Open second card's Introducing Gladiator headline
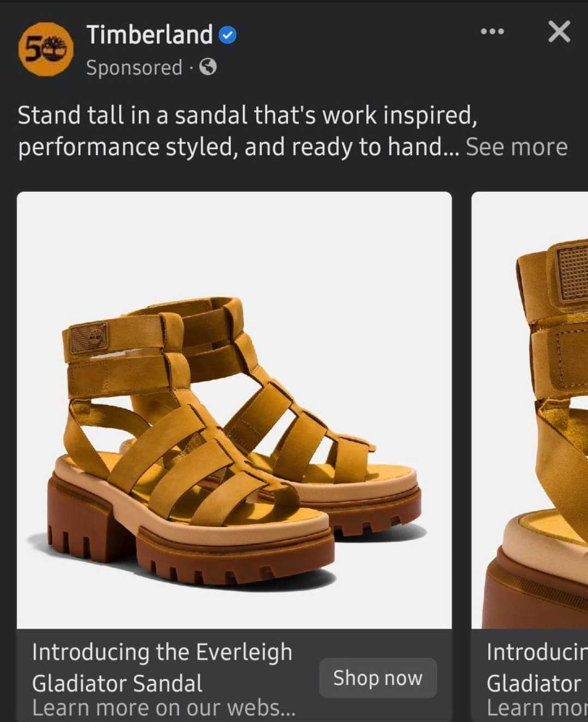Viewport: 588px width, 722px height. click(x=537, y=668)
